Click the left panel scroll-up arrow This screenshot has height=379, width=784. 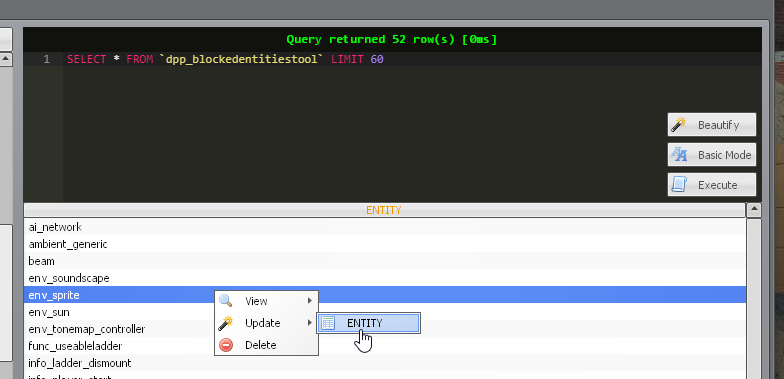6,59
